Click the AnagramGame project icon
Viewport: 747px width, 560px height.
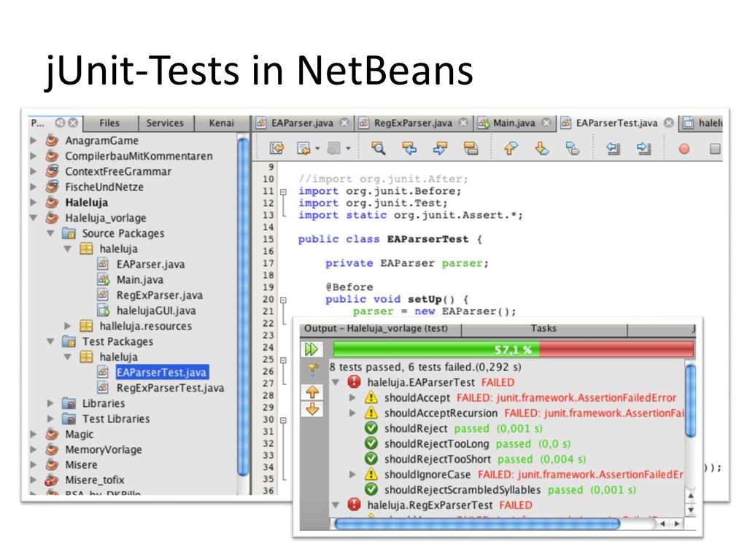click(52, 141)
